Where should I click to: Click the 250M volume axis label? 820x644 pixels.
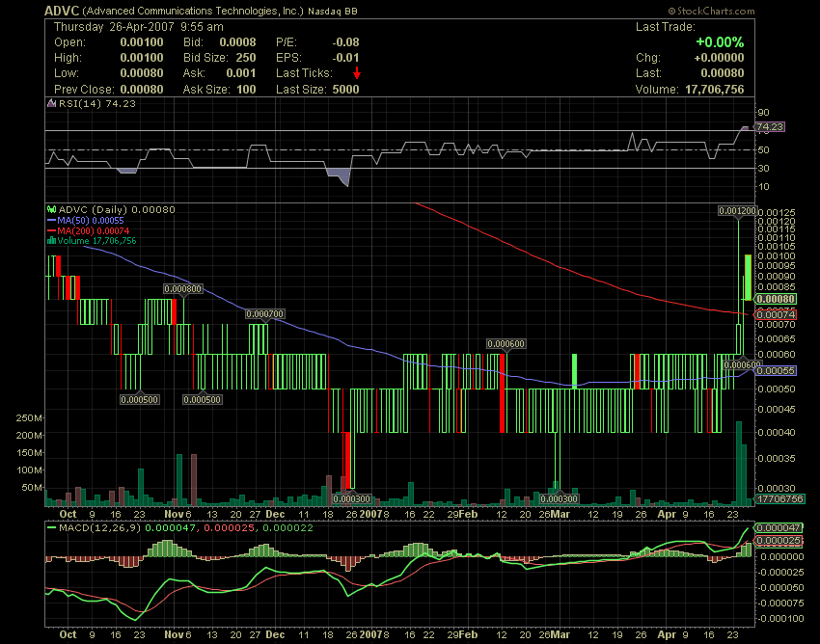[x=30, y=418]
